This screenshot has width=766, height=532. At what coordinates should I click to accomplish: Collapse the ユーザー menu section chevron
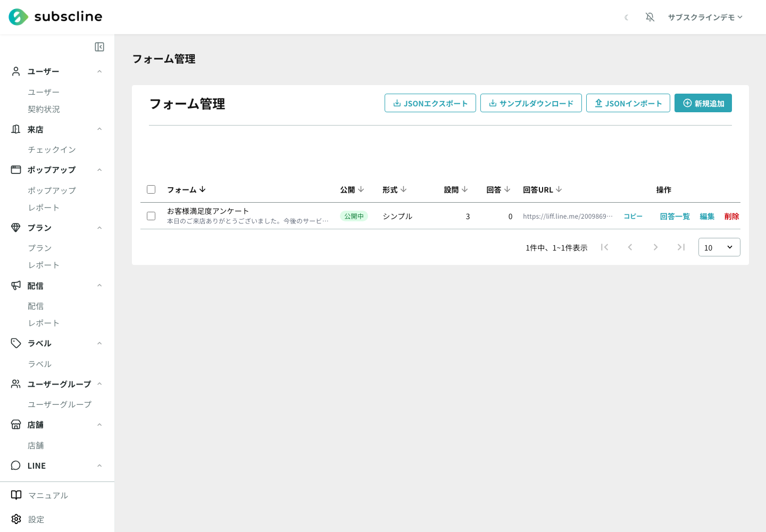click(x=99, y=71)
